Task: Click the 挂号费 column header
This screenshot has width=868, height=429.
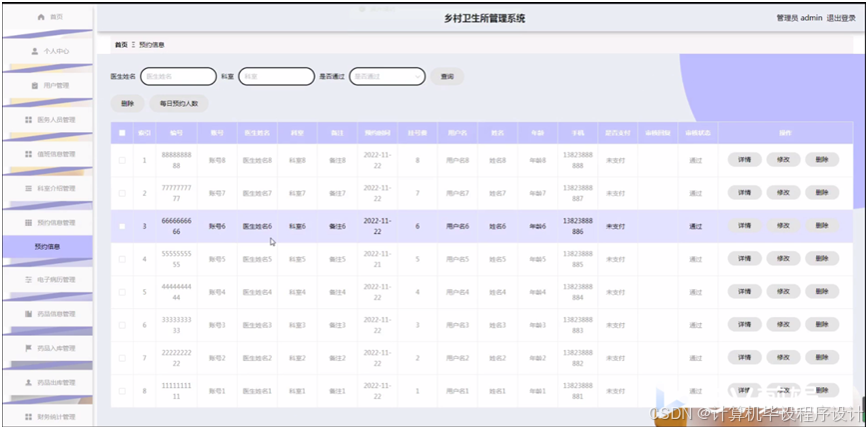Action: [418, 133]
